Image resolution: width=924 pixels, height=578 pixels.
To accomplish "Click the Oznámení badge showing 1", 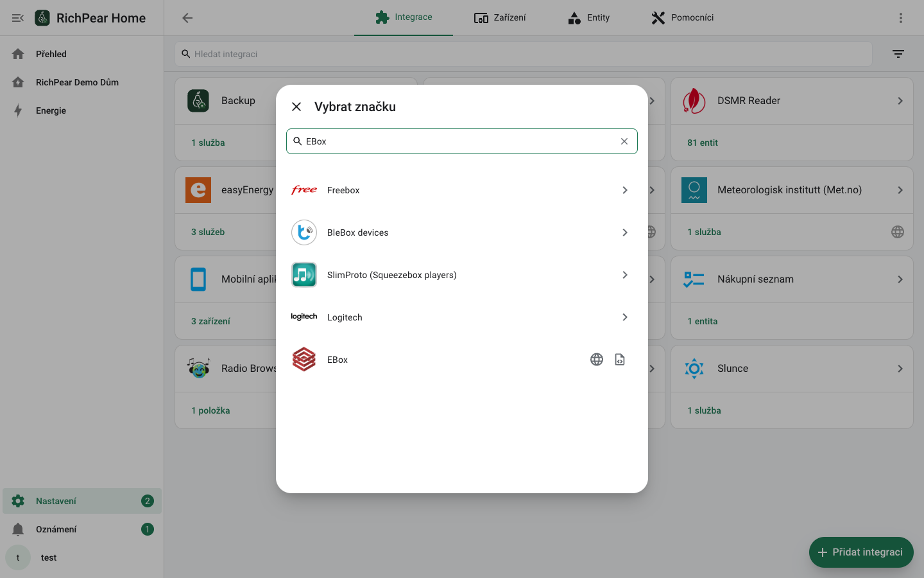I will click(x=148, y=529).
